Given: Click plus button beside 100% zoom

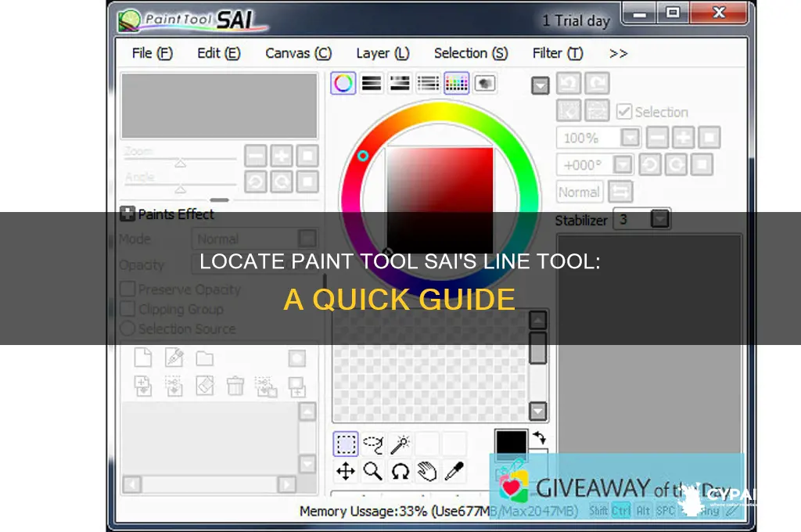Looking at the screenshot, I should coord(683,138).
